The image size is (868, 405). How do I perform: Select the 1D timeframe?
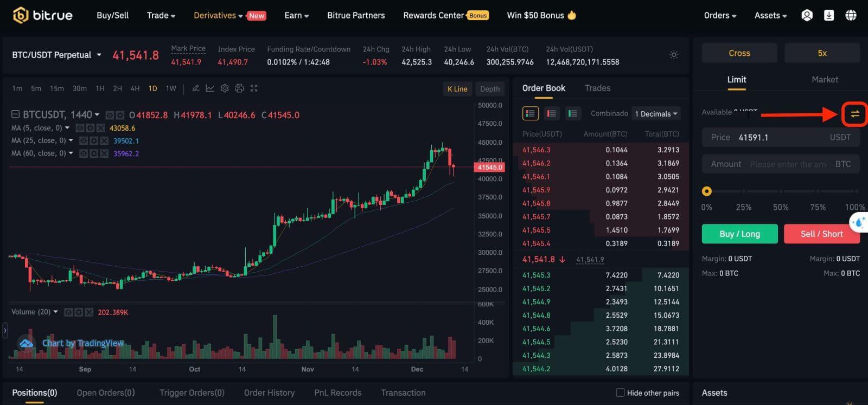(153, 88)
